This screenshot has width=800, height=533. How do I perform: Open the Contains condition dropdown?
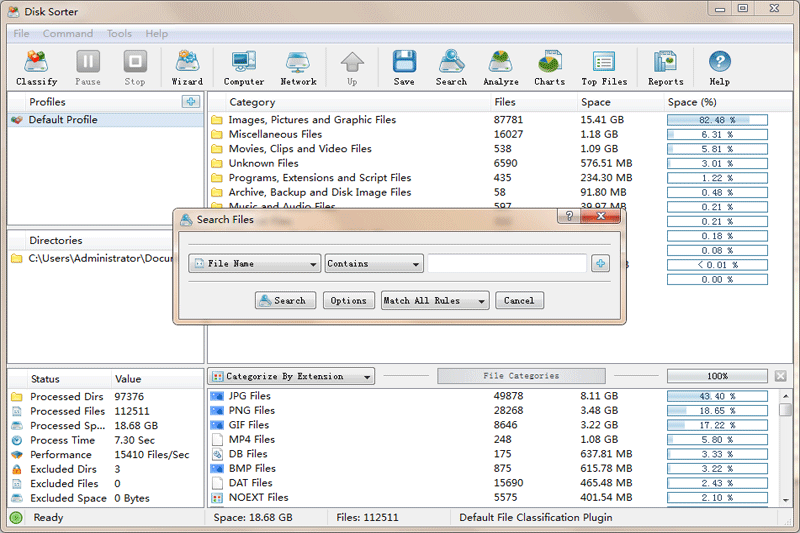[x=374, y=264]
